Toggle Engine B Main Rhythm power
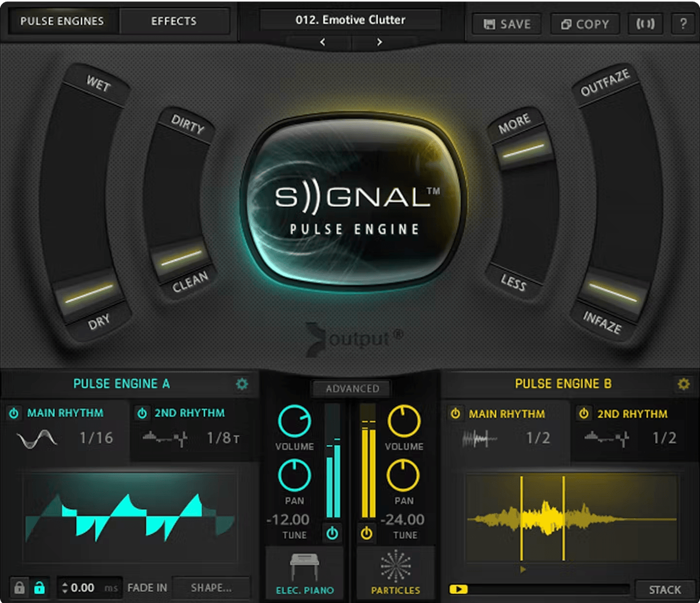700x603 pixels. tap(455, 413)
